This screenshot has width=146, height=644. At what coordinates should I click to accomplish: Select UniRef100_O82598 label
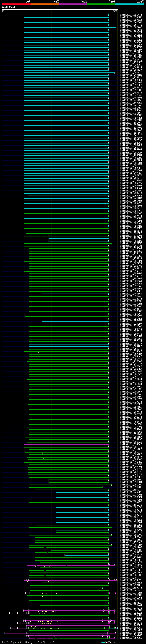click(x=131, y=140)
